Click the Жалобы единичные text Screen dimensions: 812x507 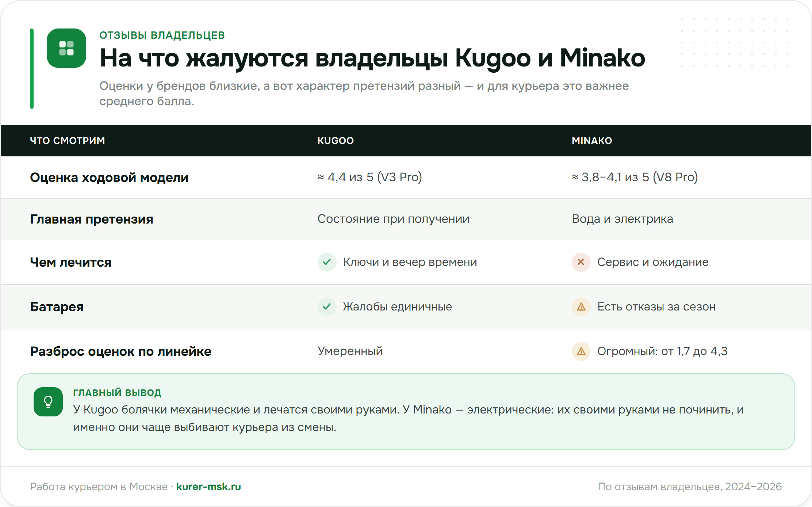coord(397,307)
